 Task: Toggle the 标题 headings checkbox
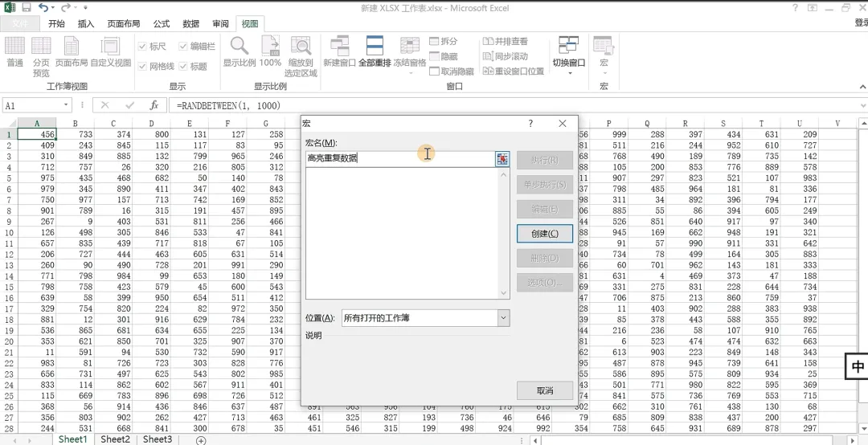[193, 67]
